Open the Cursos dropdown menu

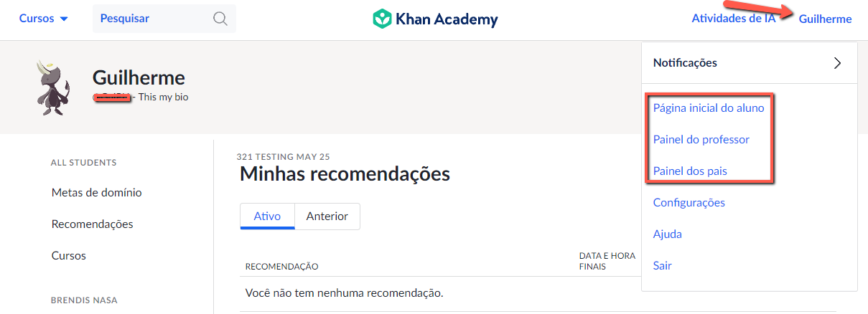coord(44,19)
